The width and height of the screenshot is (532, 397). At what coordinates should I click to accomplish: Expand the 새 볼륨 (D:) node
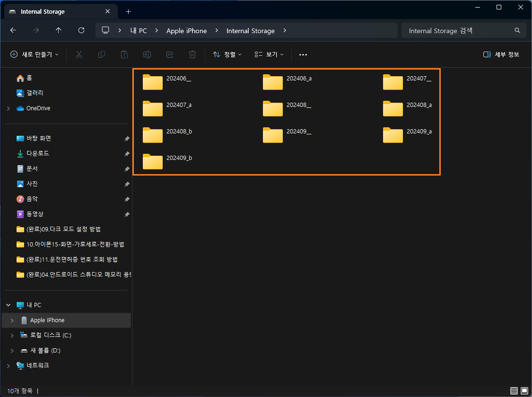coord(12,351)
